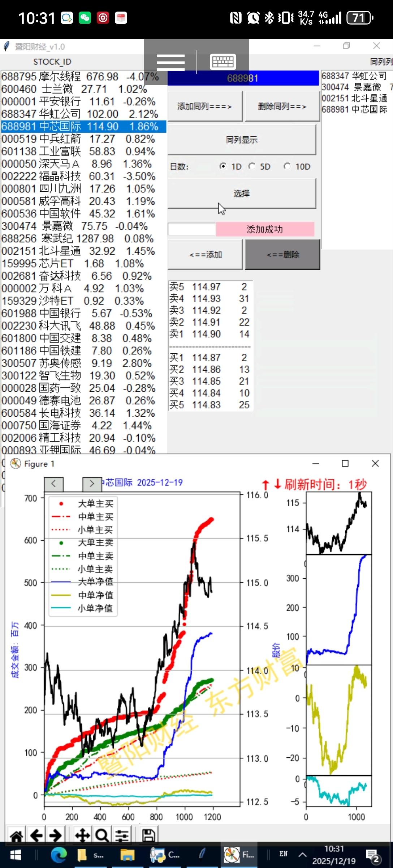The image size is (393, 868).
Task: Open File Explorer on taskbar
Action: (x=127, y=855)
